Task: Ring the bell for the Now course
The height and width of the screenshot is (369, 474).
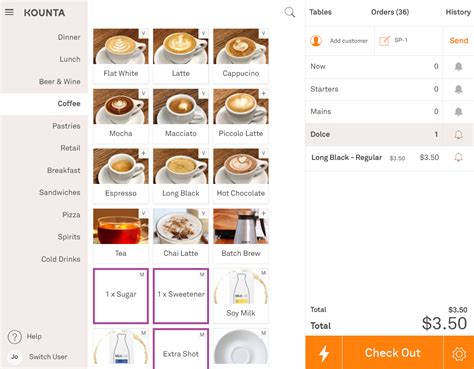Action: coord(459,66)
